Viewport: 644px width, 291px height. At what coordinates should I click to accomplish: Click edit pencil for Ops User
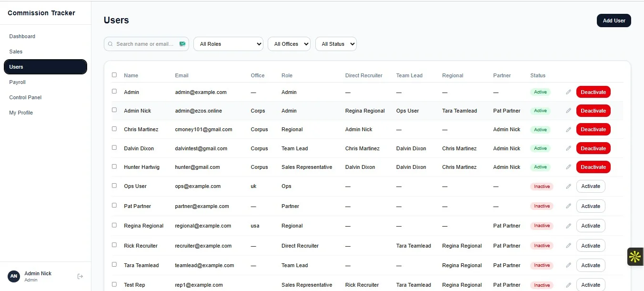(568, 186)
